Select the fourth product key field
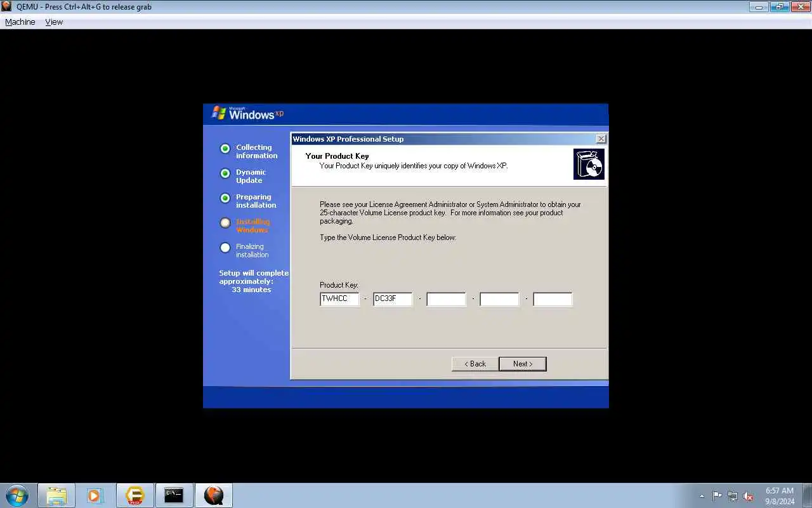The height and width of the screenshot is (508, 812). tap(500, 299)
